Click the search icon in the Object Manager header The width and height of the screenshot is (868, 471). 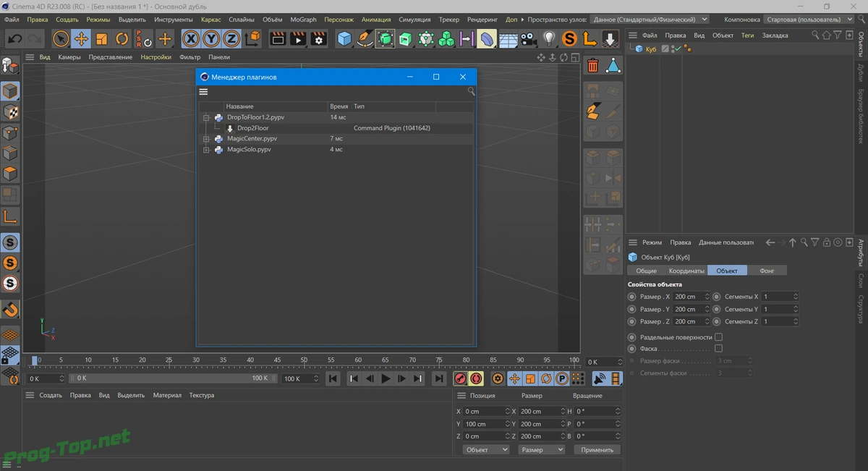815,35
